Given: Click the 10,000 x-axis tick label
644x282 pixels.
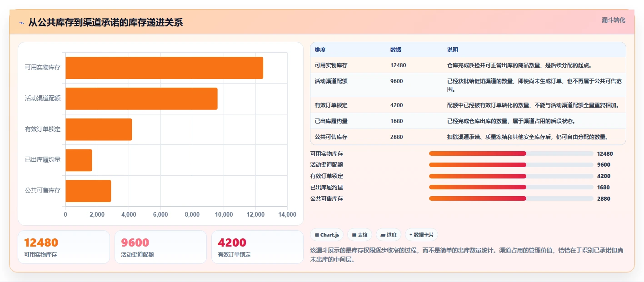Looking at the screenshot, I should pyautogui.click(x=224, y=215).
